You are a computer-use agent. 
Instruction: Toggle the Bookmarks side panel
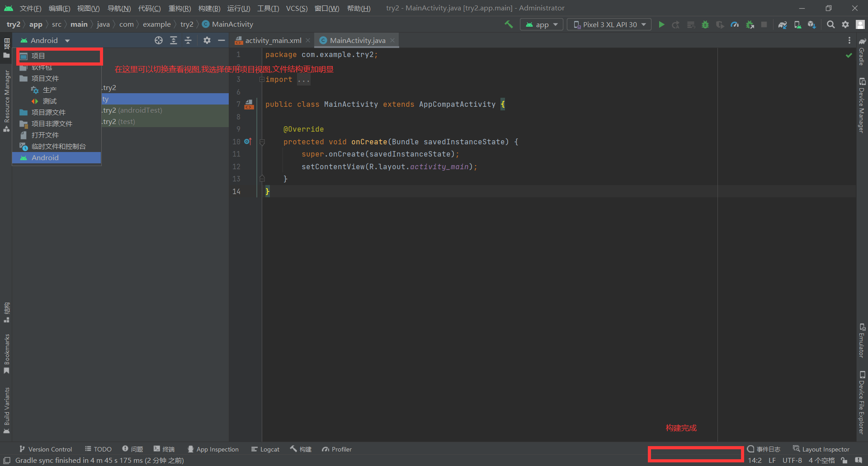[x=7, y=354]
